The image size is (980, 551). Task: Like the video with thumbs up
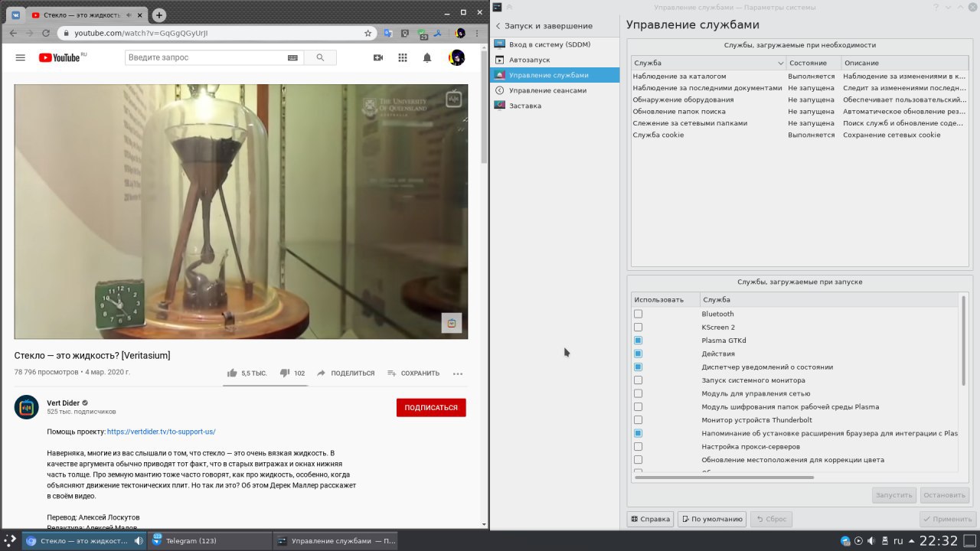(232, 373)
